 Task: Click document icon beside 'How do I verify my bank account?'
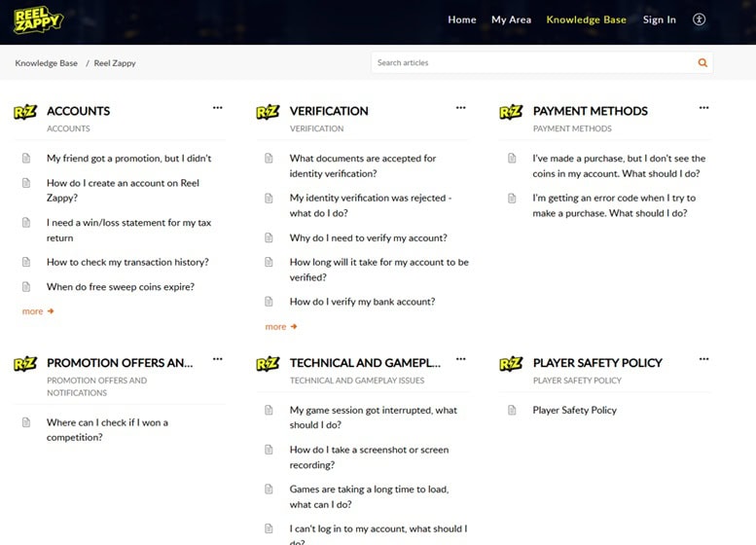coord(269,302)
